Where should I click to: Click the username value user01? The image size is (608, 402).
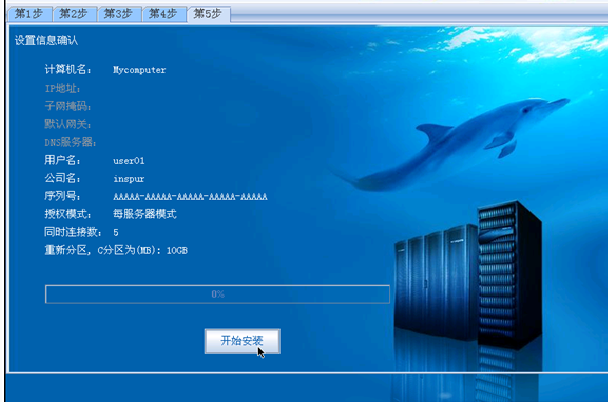tap(129, 160)
